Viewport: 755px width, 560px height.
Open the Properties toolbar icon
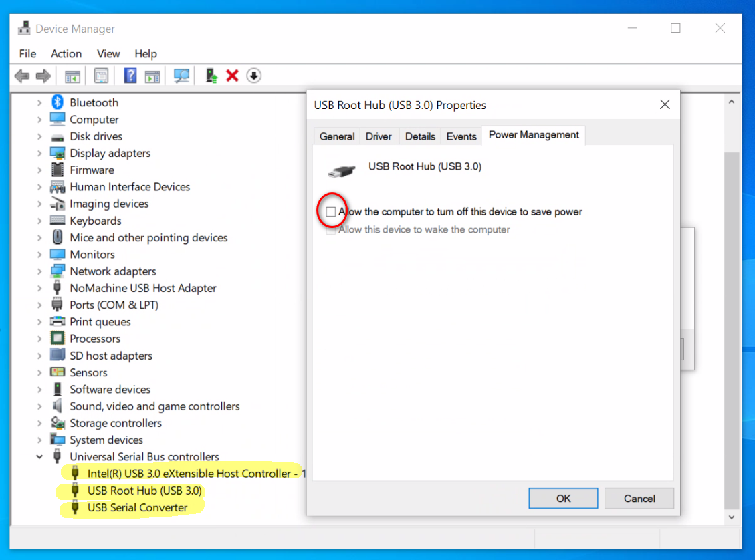pos(101,76)
